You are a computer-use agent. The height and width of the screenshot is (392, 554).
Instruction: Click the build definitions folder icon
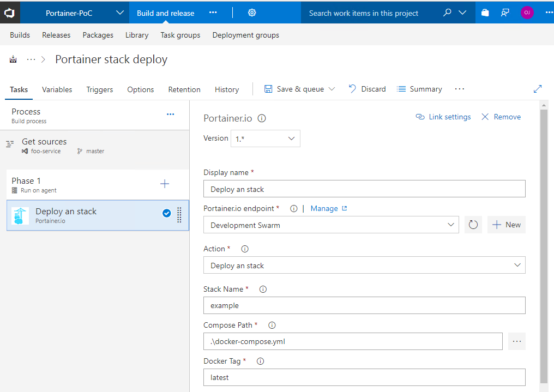pyautogui.click(x=13, y=59)
